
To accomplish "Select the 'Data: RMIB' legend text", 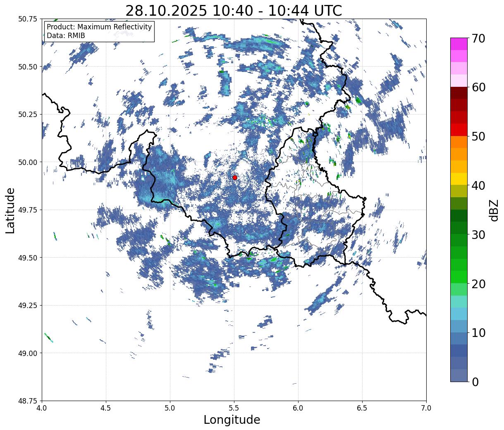I will pos(66,36).
